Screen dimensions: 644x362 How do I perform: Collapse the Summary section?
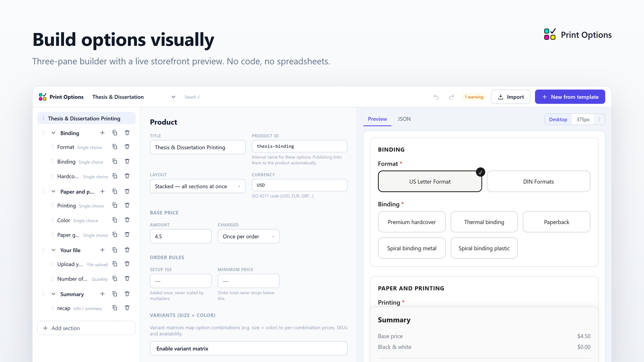(x=54, y=294)
